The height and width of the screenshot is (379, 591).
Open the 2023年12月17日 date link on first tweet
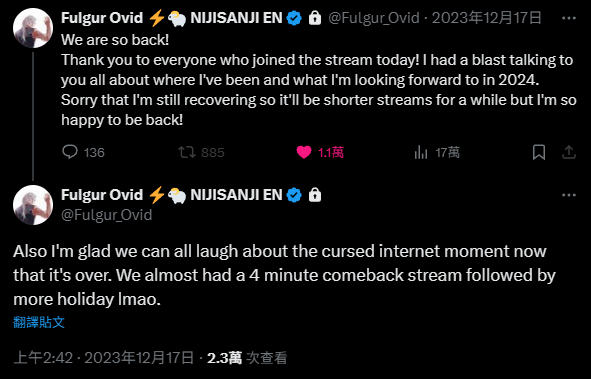pyautogui.click(x=487, y=18)
